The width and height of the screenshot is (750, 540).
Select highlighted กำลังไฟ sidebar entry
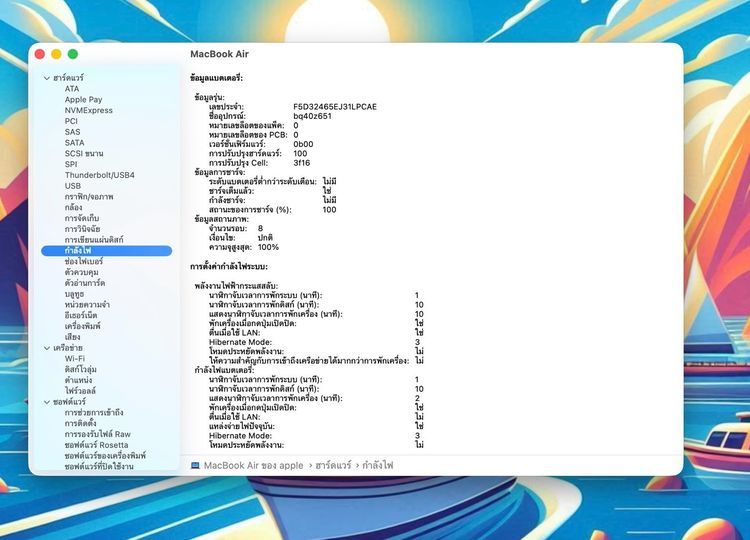(x=107, y=251)
